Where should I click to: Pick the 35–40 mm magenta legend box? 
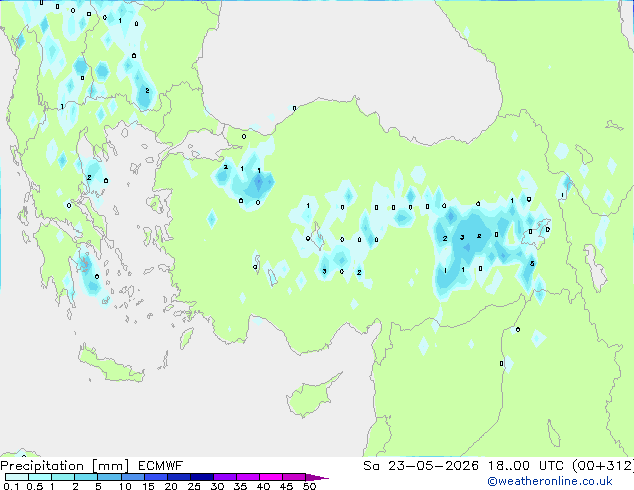(x=247, y=477)
